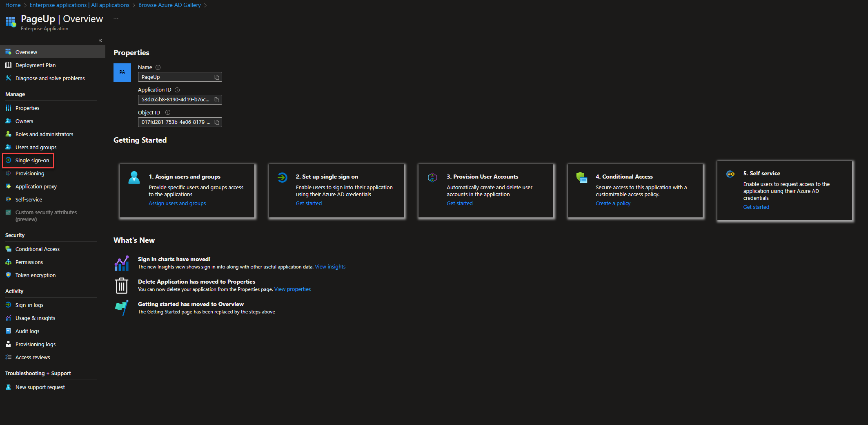This screenshot has width=868, height=425.
Task: Open the View insights link
Action: [330, 267]
